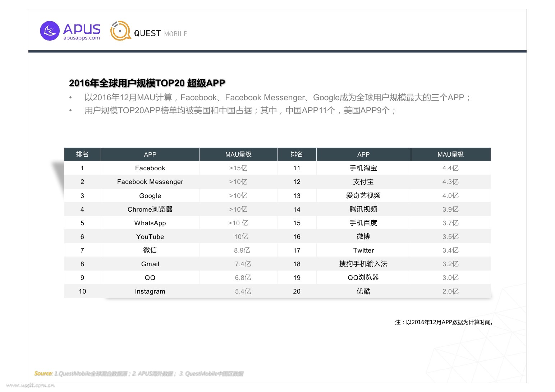This screenshot has height=392, width=555.
Task: Click the 排名 header above rank 1
Action: tap(82, 154)
